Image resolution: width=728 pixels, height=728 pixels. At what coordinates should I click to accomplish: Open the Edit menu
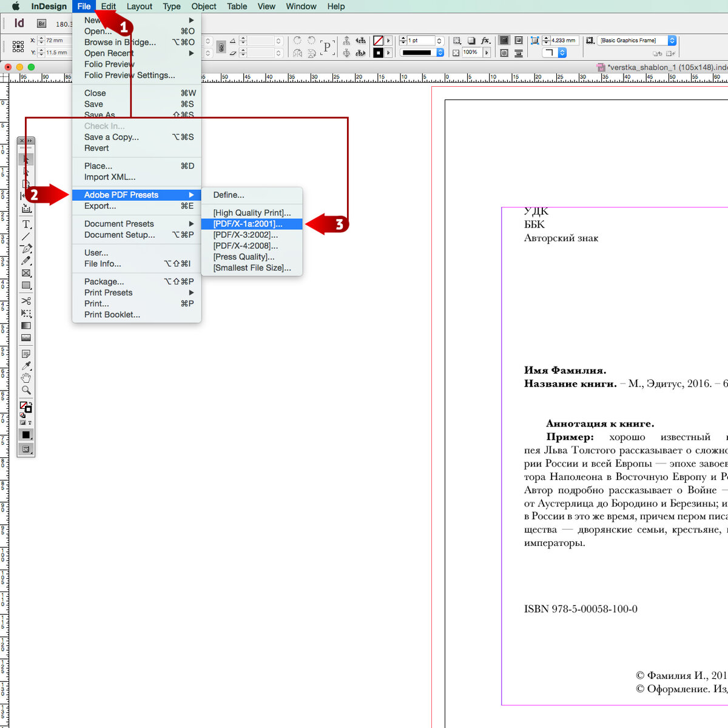[109, 6]
